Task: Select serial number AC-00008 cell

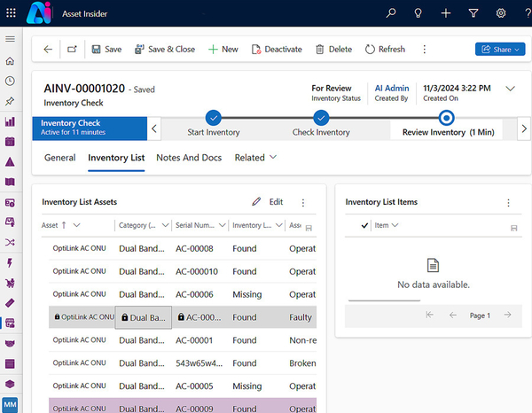Action: [194, 248]
